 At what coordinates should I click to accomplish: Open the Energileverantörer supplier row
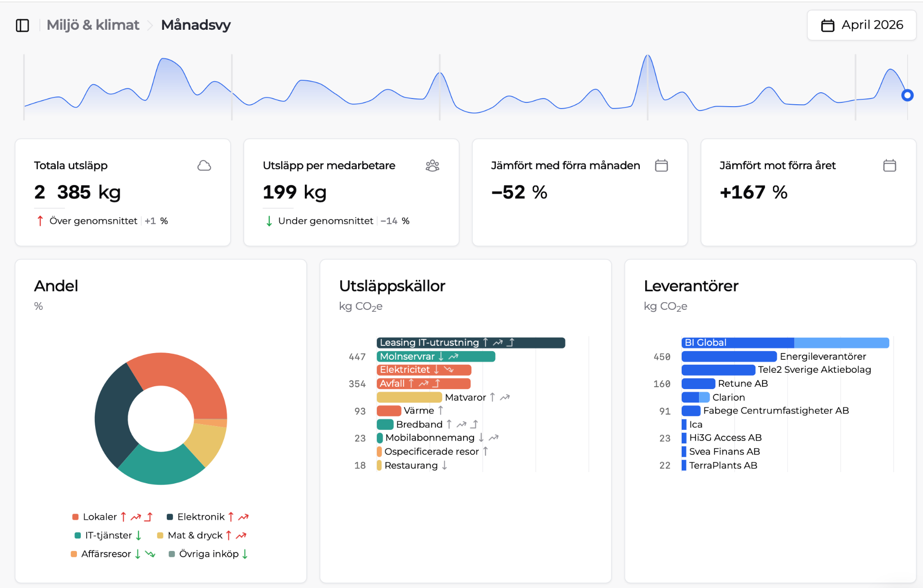(x=773, y=356)
